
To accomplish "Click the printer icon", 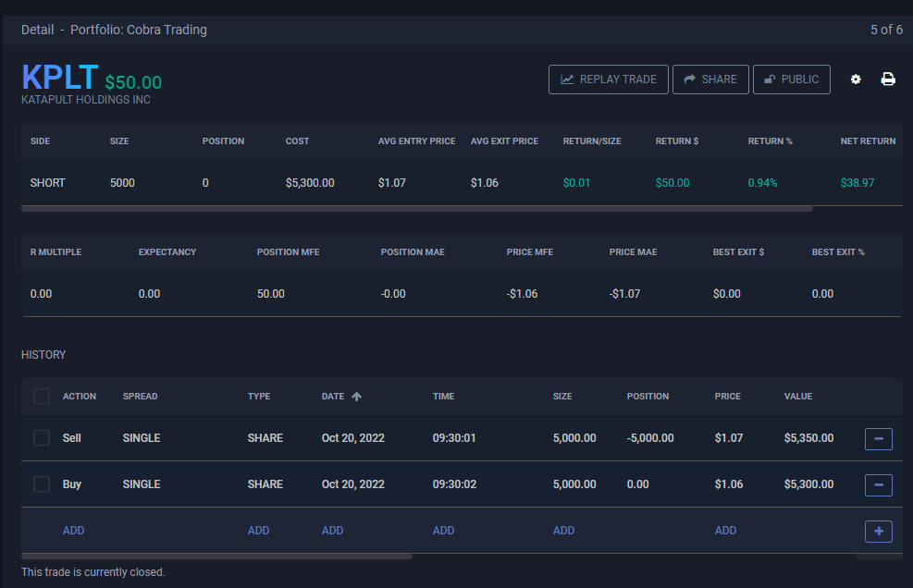I will (888, 80).
